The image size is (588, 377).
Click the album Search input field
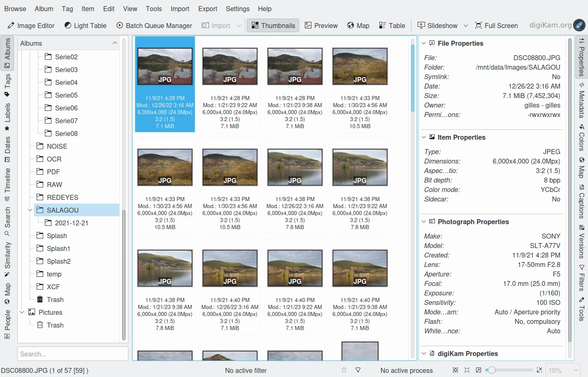(72, 354)
